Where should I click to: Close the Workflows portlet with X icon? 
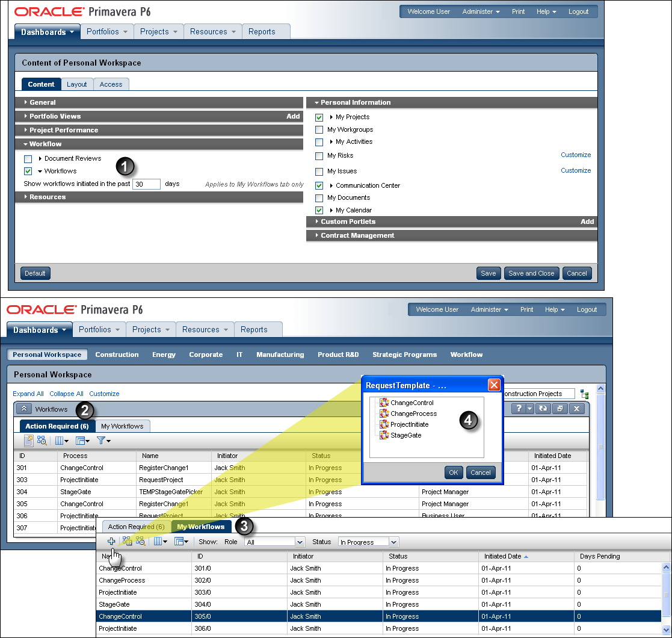tap(577, 409)
